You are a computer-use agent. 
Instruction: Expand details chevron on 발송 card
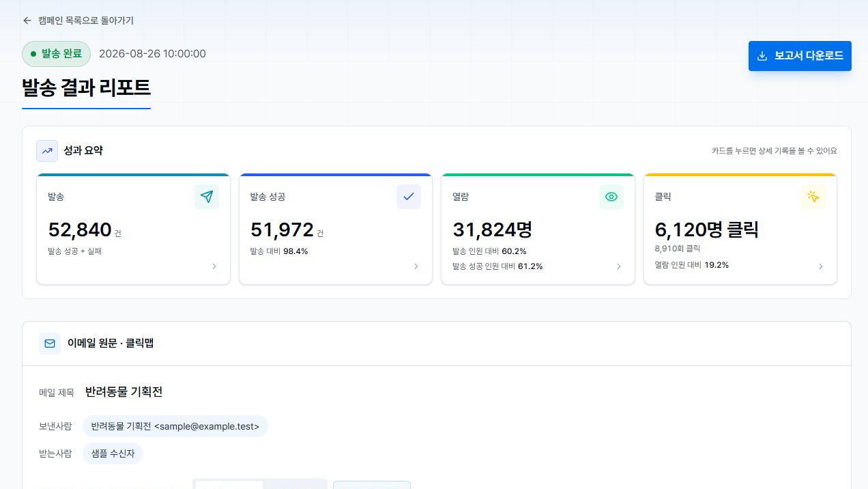214,266
